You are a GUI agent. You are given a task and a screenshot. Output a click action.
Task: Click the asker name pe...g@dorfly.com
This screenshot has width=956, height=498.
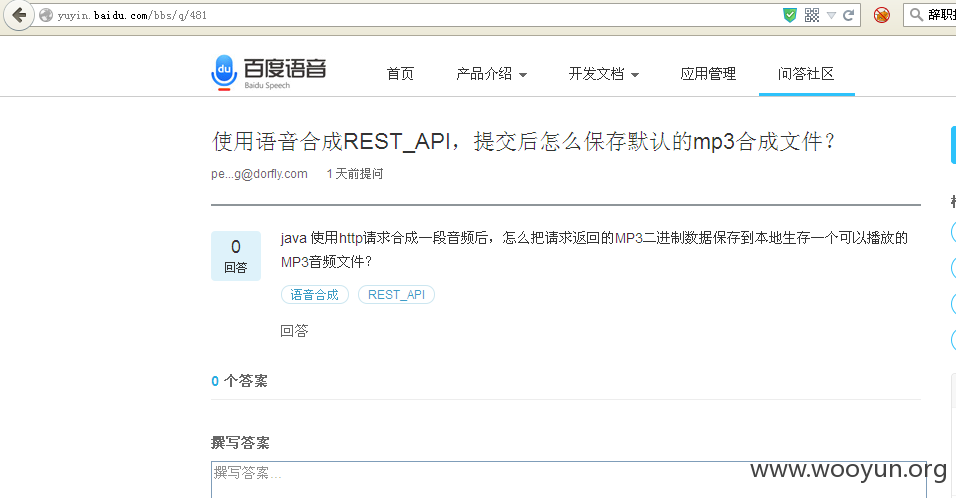pos(259,174)
